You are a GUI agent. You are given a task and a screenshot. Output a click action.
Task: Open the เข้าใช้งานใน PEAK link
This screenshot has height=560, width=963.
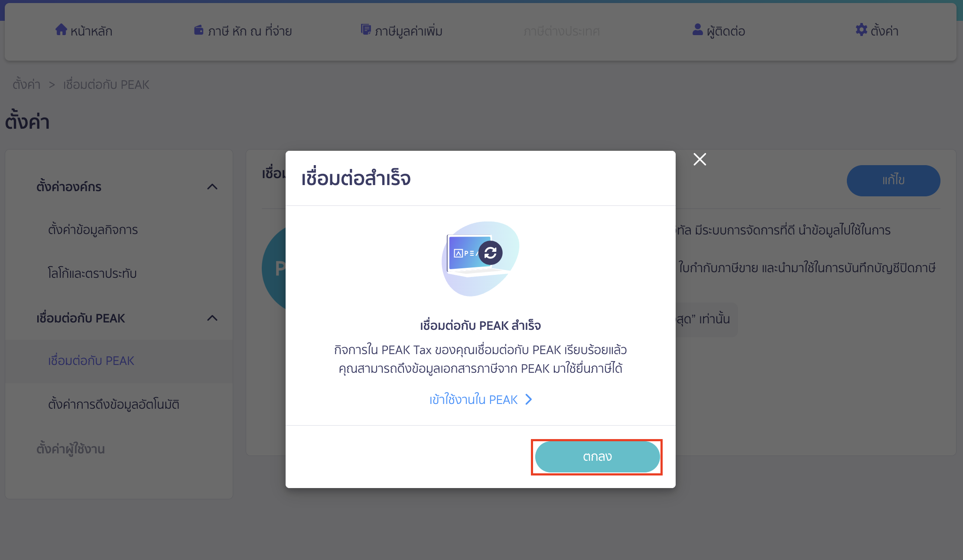pyautogui.click(x=474, y=399)
